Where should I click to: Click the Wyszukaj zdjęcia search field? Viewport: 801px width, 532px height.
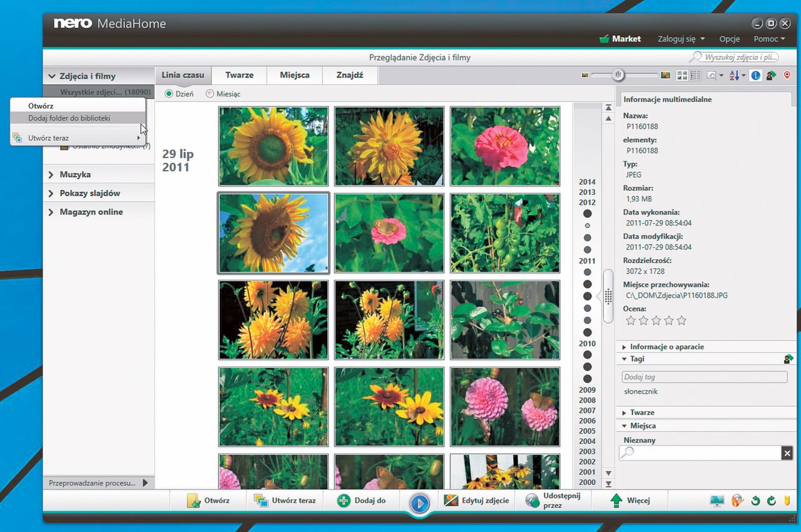click(735, 57)
